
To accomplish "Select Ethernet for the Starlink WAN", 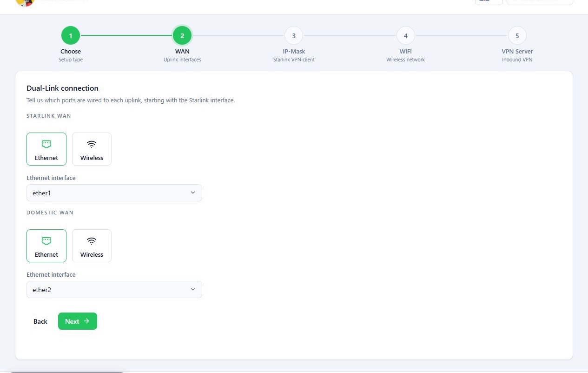I will (x=46, y=149).
